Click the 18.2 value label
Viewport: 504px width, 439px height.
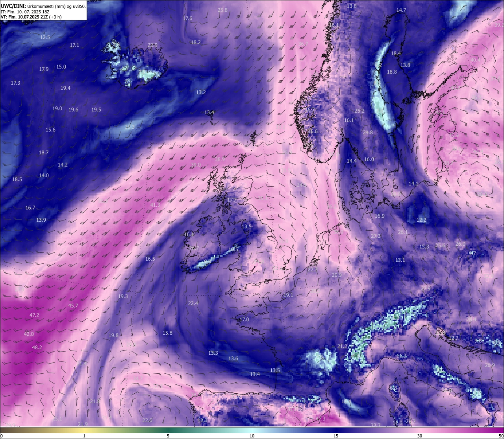[196, 42]
